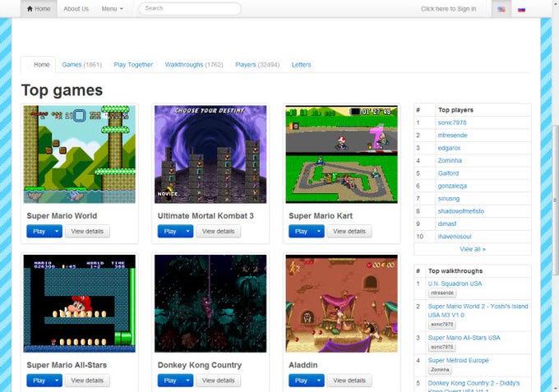
Task: View details of Super Mario World
Action: click(87, 231)
